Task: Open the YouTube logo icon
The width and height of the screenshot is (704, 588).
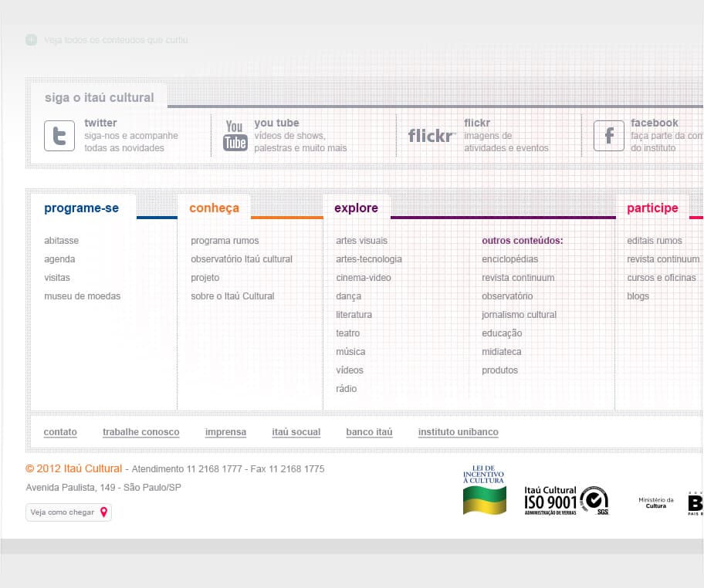Action: (235, 136)
